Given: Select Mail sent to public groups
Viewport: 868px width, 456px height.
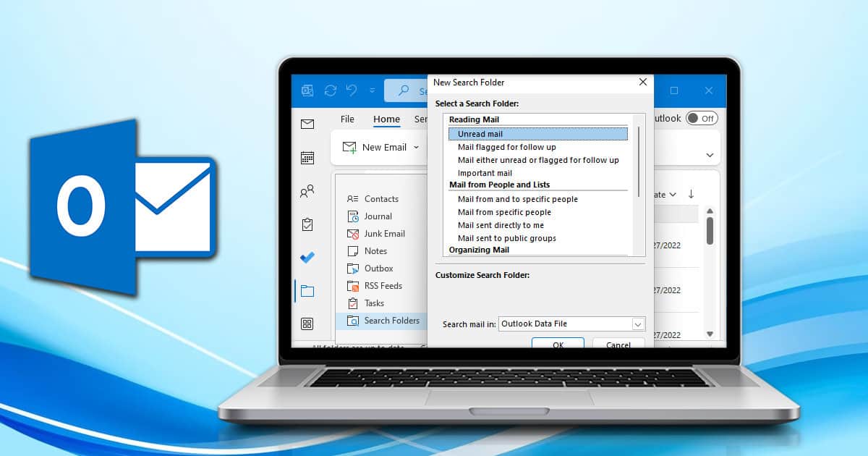Looking at the screenshot, I should (507, 238).
